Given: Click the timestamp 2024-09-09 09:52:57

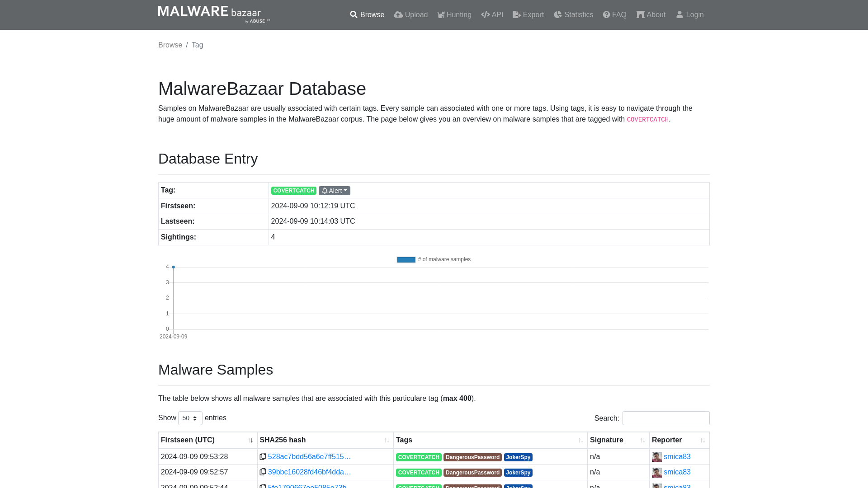Looking at the screenshot, I should 194,472.
